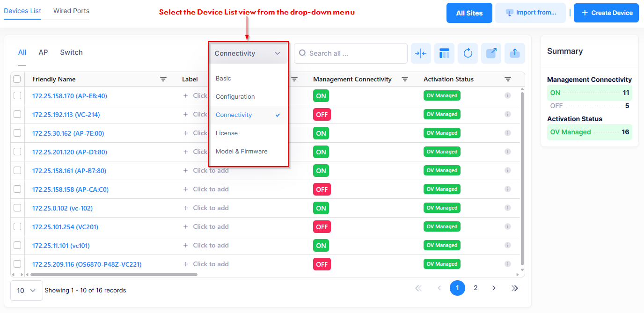
Task: Open filter for Activation Status column
Action: click(508, 80)
